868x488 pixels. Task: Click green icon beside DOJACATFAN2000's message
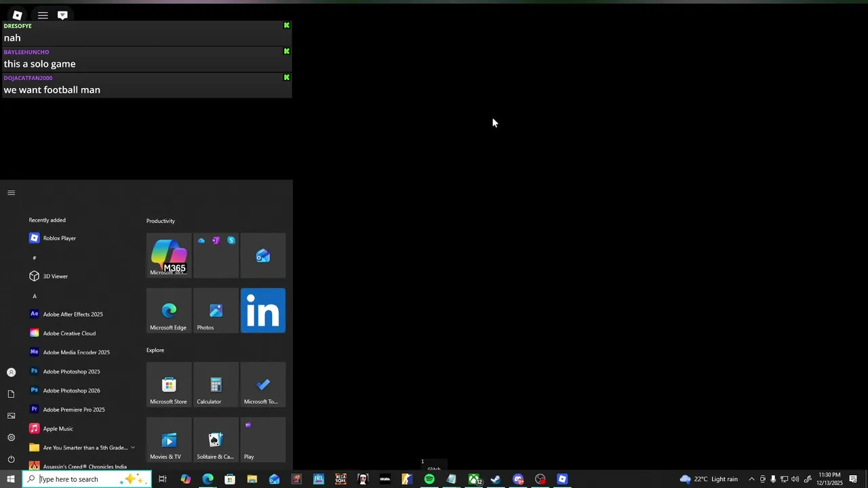[287, 77]
